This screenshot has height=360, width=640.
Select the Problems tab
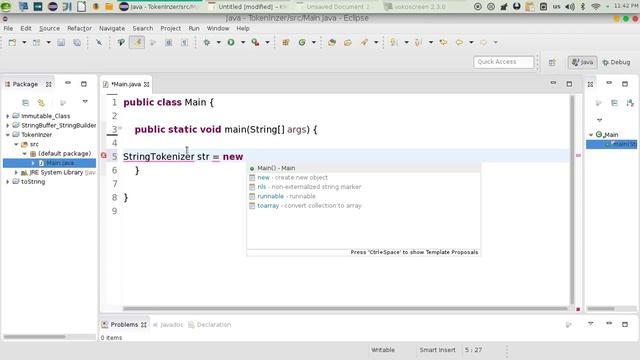pos(124,324)
